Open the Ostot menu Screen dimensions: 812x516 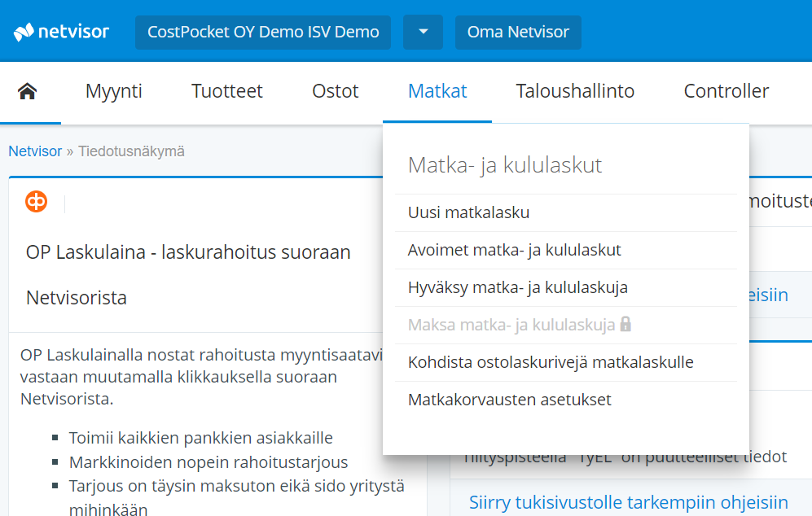pos(335,91)
